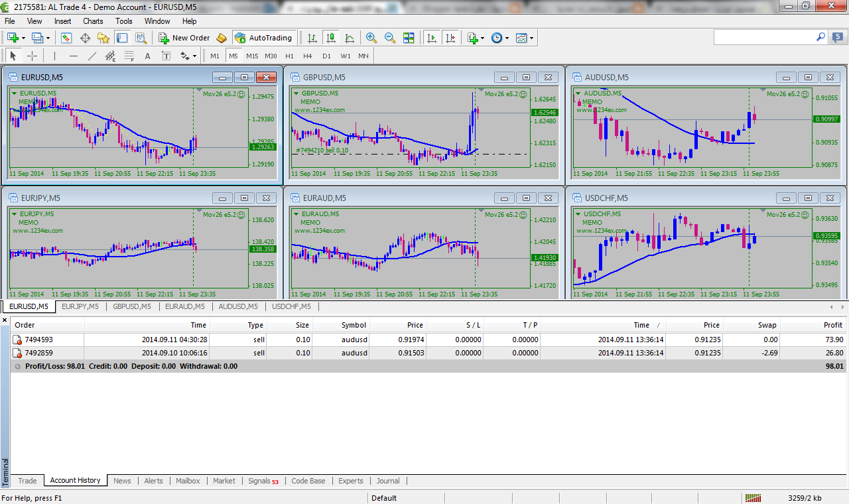Switch timeframe to D1
The image size is (849, 504).
(x=326, y=56)
